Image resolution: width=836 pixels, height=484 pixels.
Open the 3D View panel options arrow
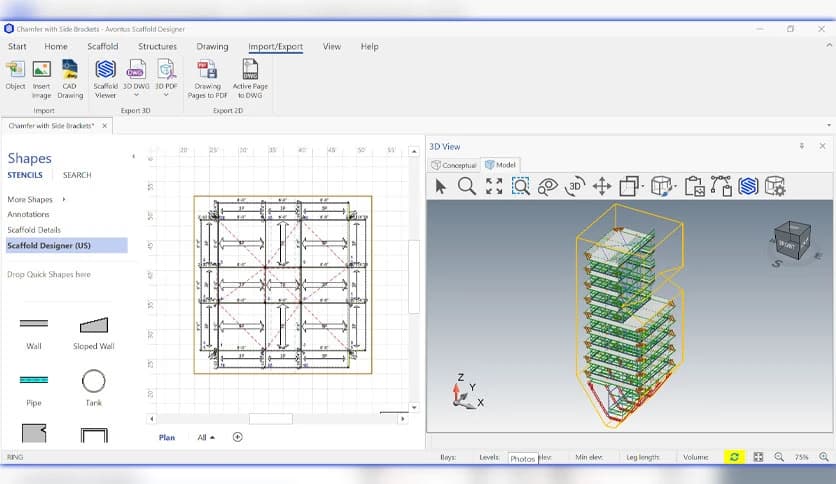[801, 146]
